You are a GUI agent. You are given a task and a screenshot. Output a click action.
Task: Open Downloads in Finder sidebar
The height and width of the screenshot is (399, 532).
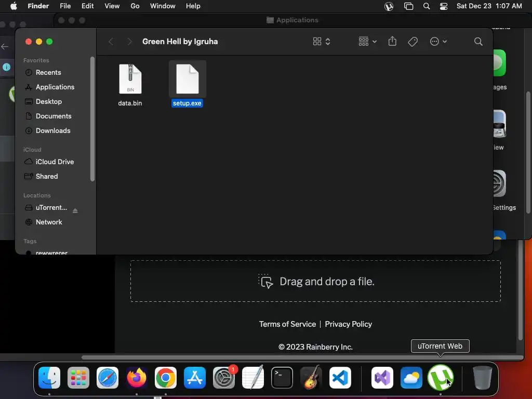53,130
